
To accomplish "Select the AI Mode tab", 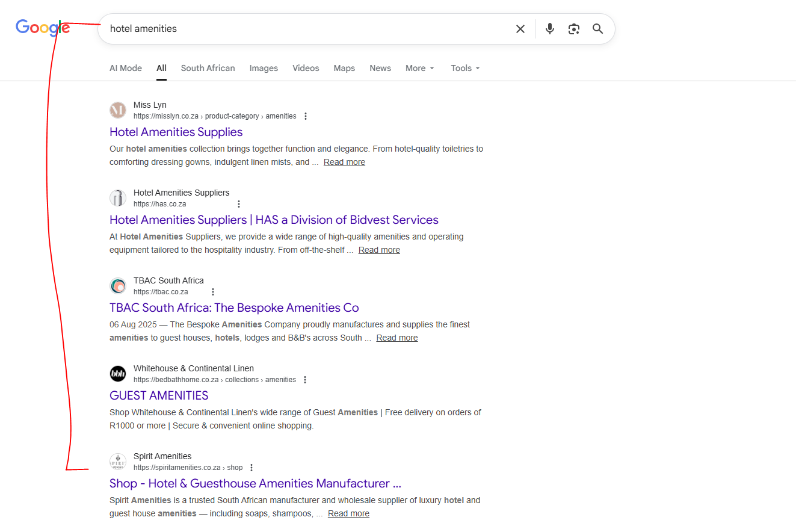I will pos(126,68).
